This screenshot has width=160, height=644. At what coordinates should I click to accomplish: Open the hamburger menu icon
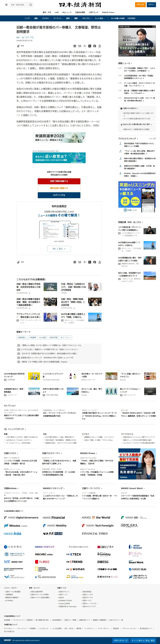coord(6,5)
